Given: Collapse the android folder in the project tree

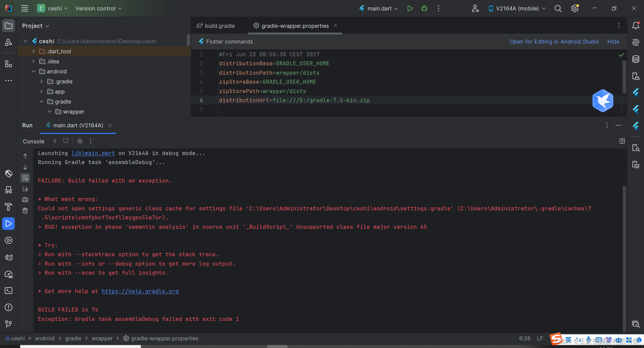Looking at the screenshot, I should pyautogui.click(x=33, y=71).
